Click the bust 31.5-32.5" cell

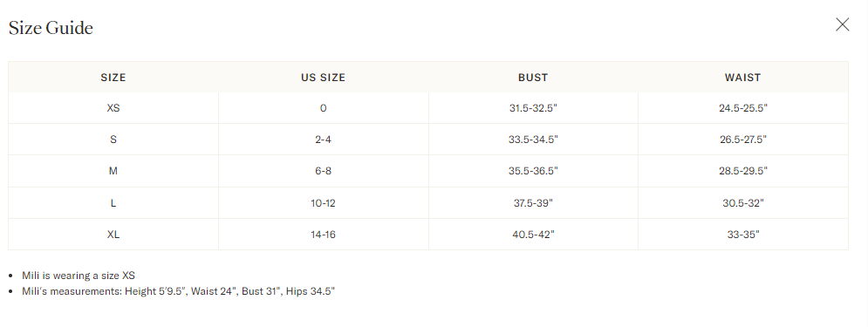533,108
